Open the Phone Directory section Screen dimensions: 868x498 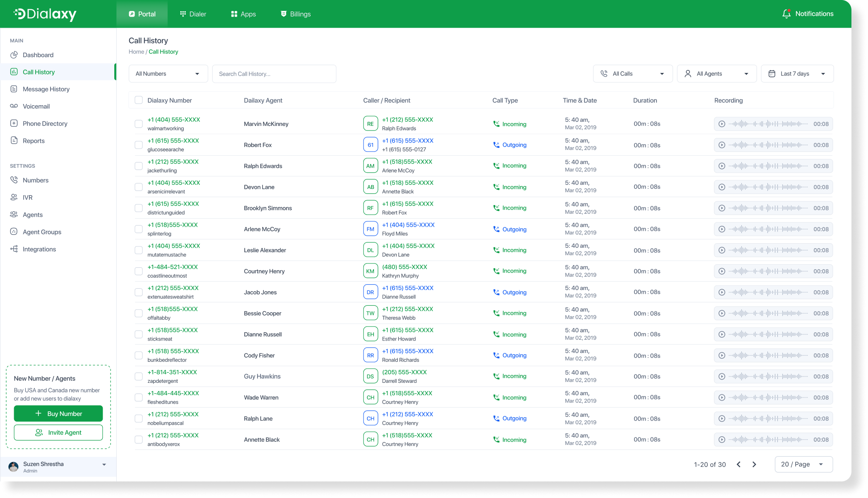pos(45,123)
